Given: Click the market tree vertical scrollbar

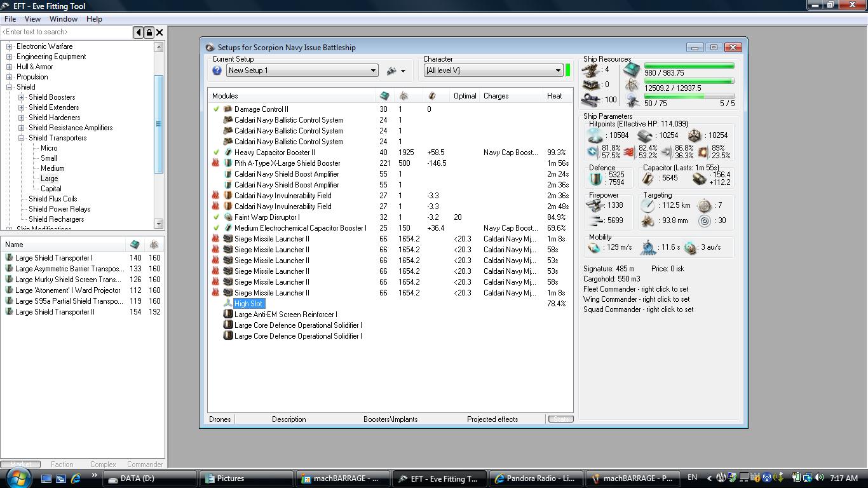Looking at the screenshot, I should (159, 136).
